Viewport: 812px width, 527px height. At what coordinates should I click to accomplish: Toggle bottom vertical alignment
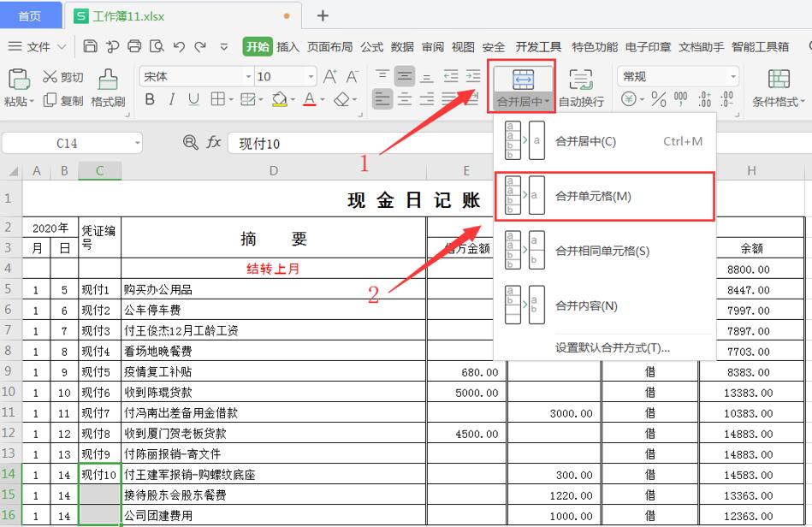coord(427,77)
